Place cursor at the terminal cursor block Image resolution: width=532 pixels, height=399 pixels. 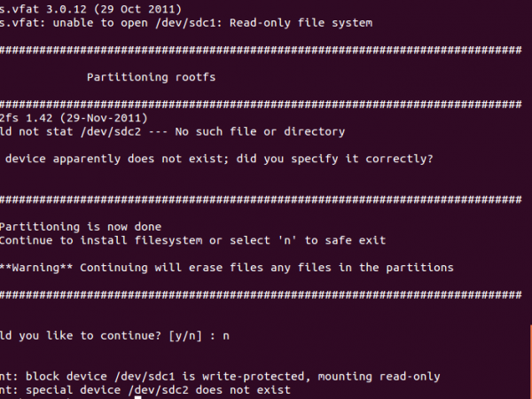tap(137, 396)
